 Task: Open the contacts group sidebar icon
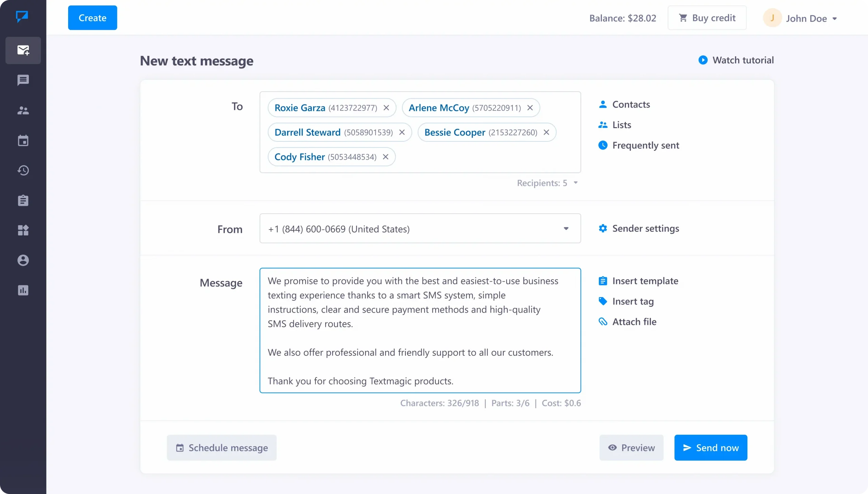(23, 110)
